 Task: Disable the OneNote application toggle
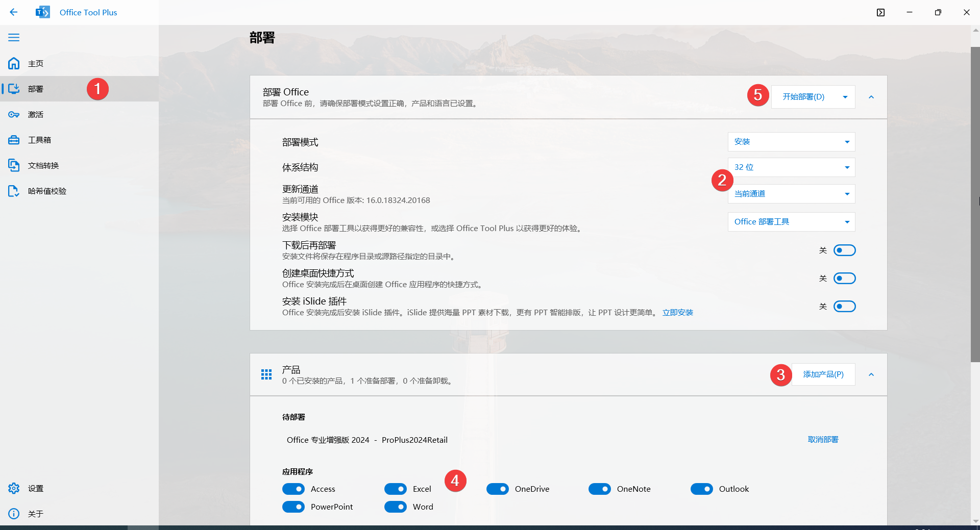click(x=600, y=489)
